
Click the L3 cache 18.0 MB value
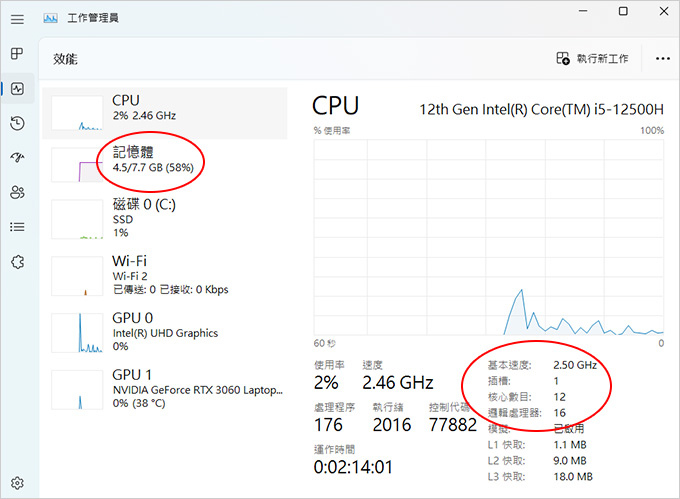[x=573, y=477]
